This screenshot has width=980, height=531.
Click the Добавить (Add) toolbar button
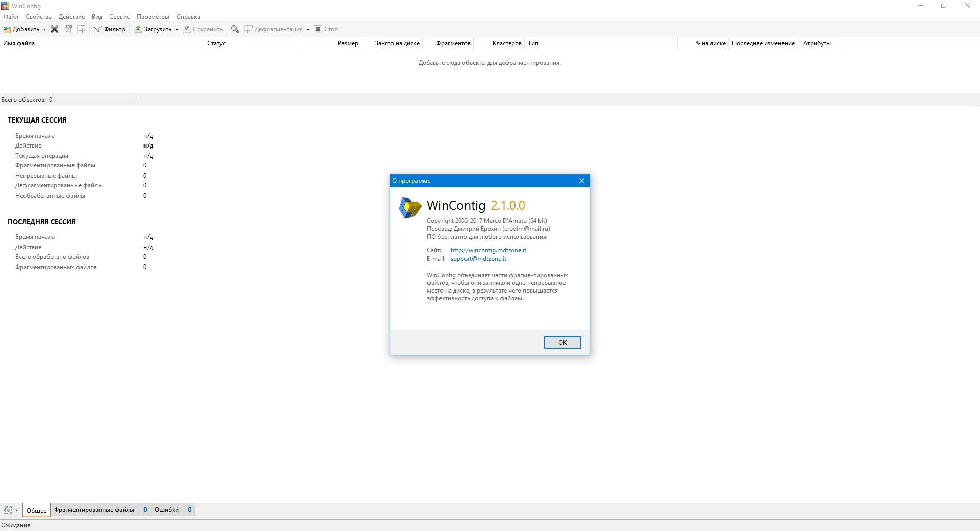21,29
